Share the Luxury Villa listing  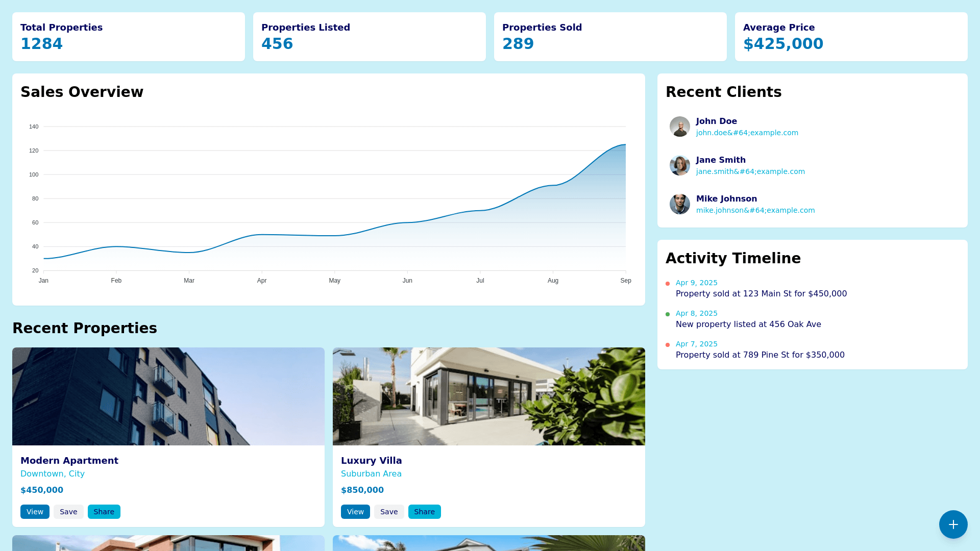coord(424,512)
